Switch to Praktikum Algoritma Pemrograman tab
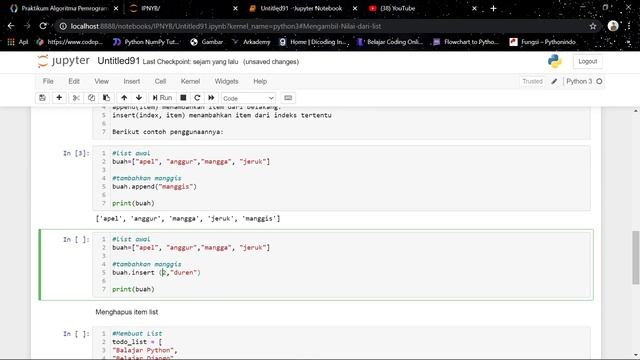This screenshot has height=360, width=640. click(64, 8)
